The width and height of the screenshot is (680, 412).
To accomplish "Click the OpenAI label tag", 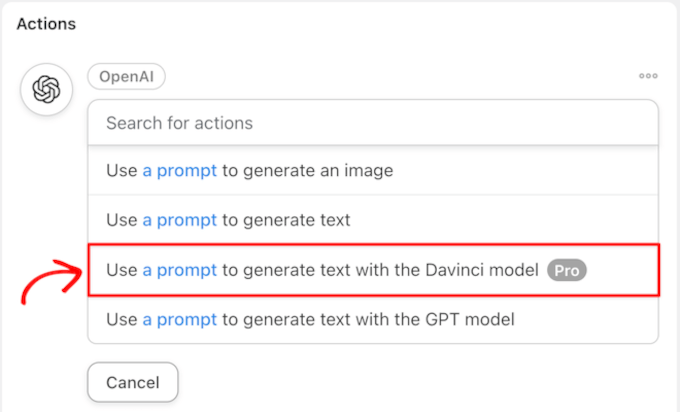I will point(126,76).
